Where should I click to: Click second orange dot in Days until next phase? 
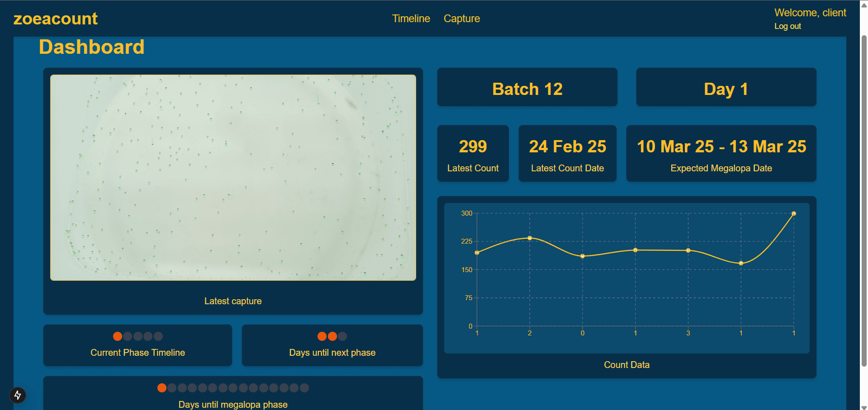click(x=332, y=336)
